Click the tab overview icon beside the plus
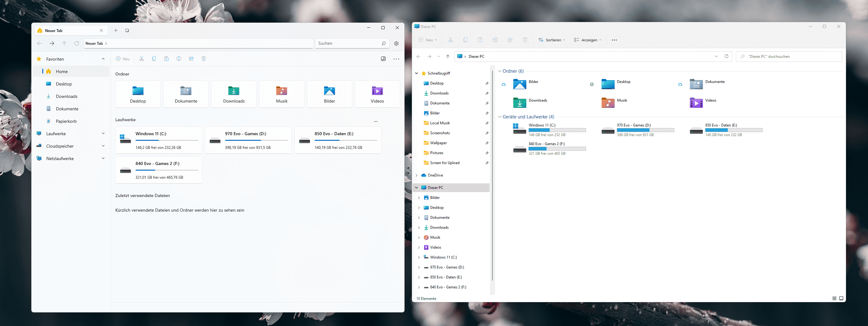 click(x=127, y=30)
